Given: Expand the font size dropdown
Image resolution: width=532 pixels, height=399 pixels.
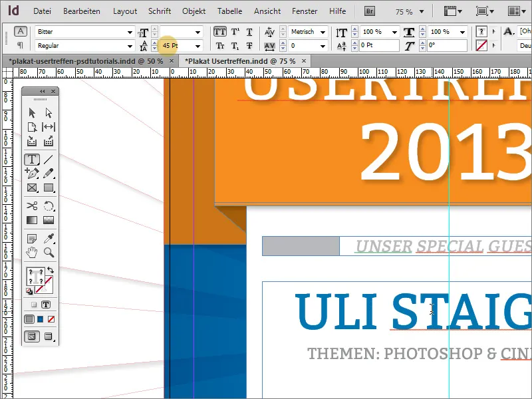Looking at the screenshot, I should (198, 32).
